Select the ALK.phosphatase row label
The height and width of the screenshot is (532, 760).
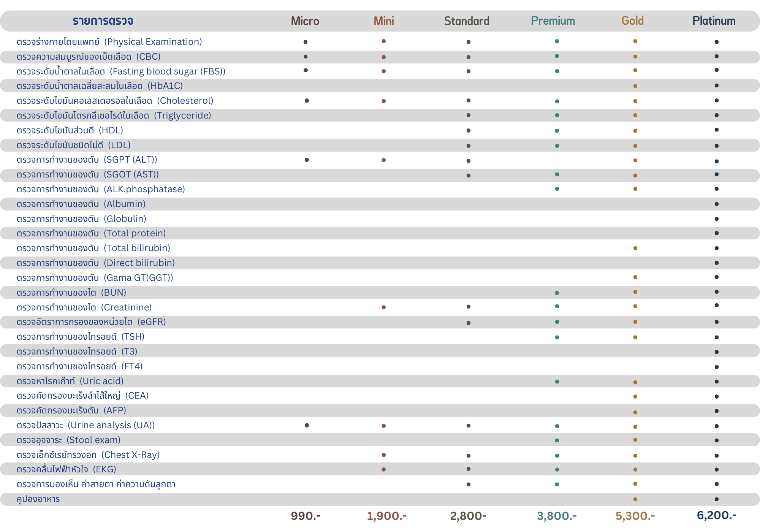(101, 189)
